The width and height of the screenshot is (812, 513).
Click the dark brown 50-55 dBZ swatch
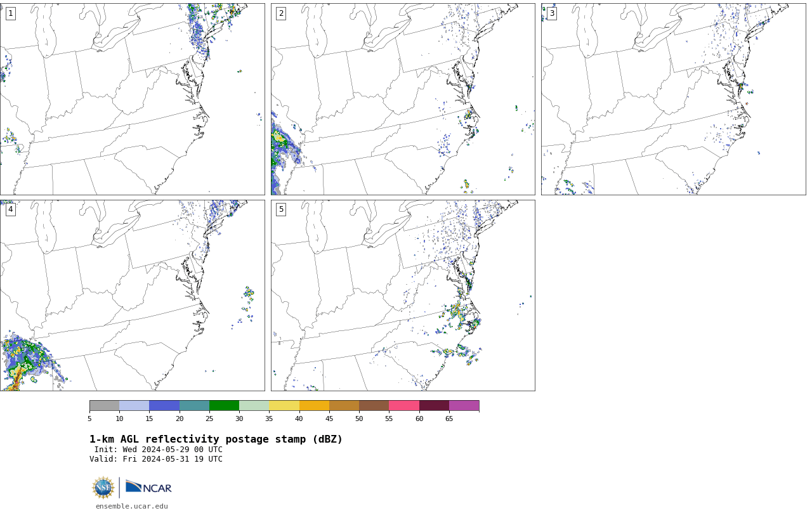tap(374, 406)
